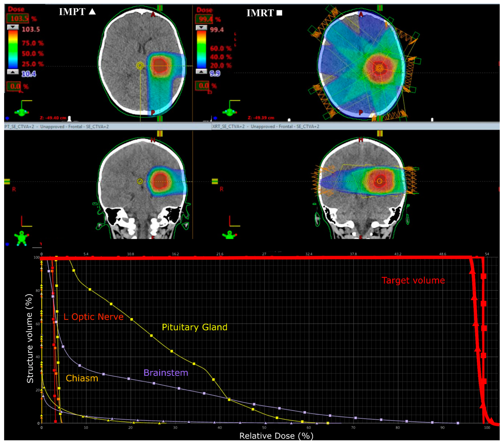Click the yellow isocenter marker in the IMPT frontal view

pyautogui.click(x=140, y=182)
